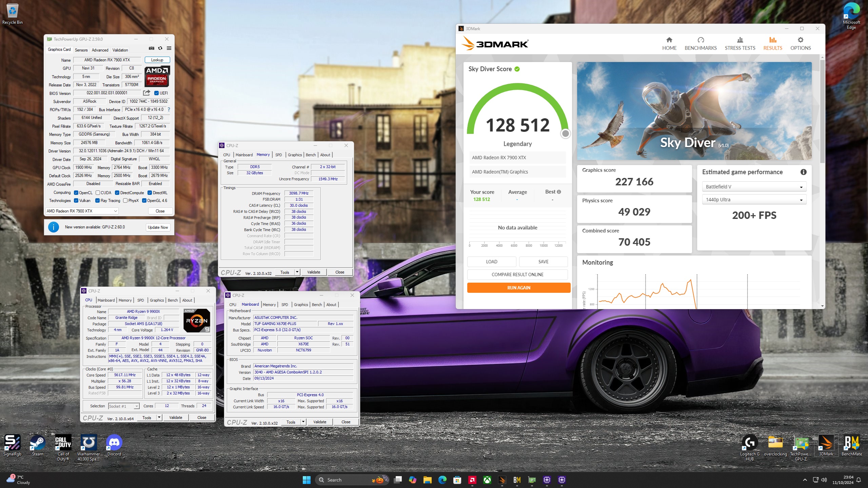Open Warhammer 40,000 desktop shortcut

tap(88, 448)
